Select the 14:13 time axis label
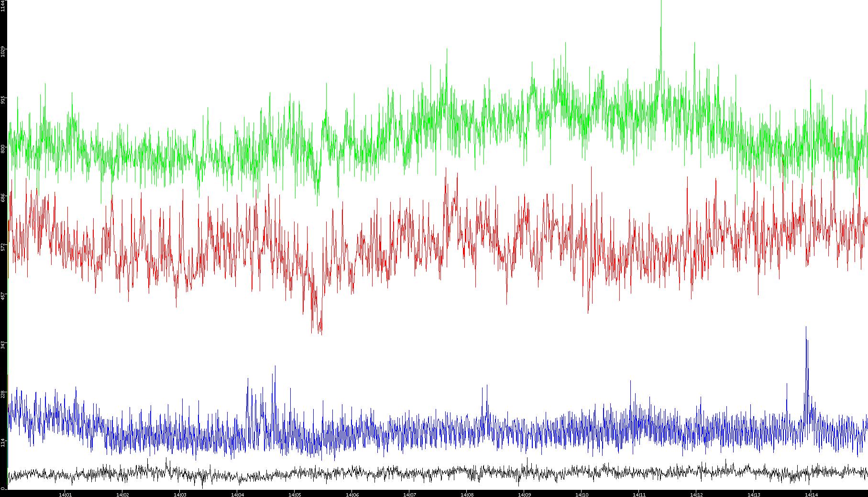Viewport: 868px width, 497px height. 754,495
